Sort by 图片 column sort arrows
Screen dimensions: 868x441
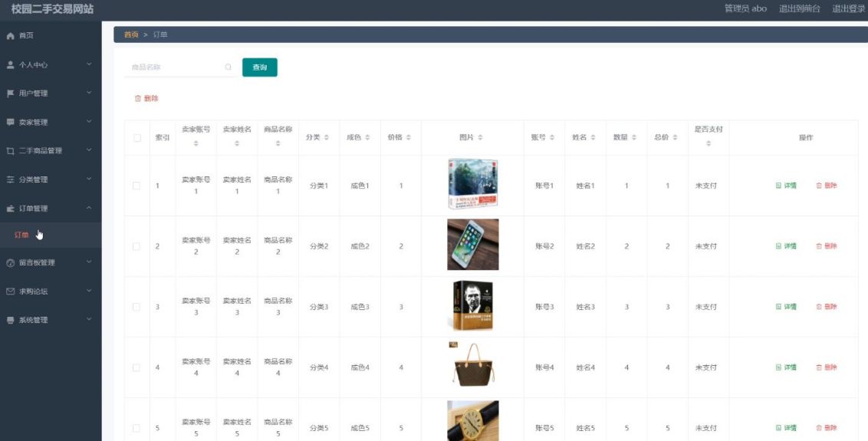coord(481,137)
